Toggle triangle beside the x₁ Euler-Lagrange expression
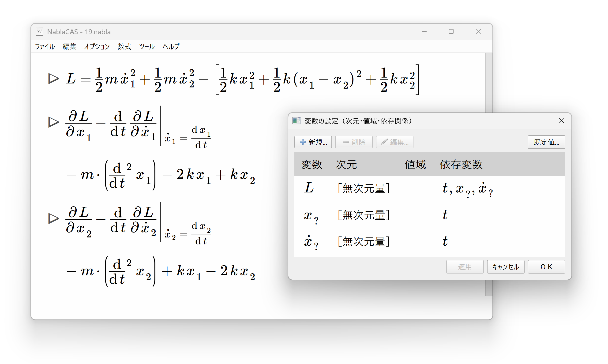The image size is (608, 364). point(53,122)
